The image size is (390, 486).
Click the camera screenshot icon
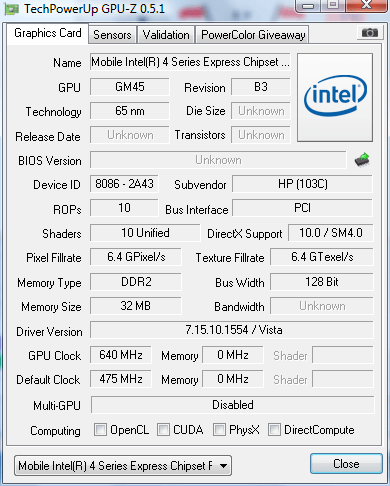click(370, 33)
